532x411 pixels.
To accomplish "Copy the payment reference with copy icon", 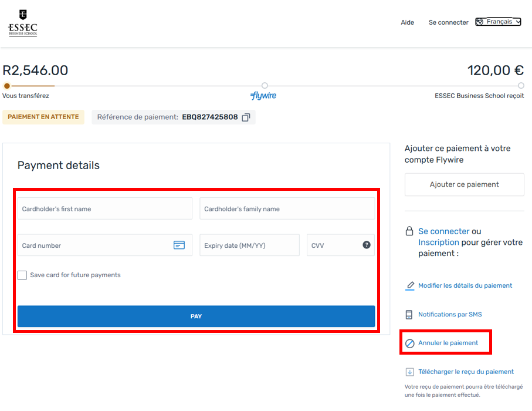I will 246,117.
